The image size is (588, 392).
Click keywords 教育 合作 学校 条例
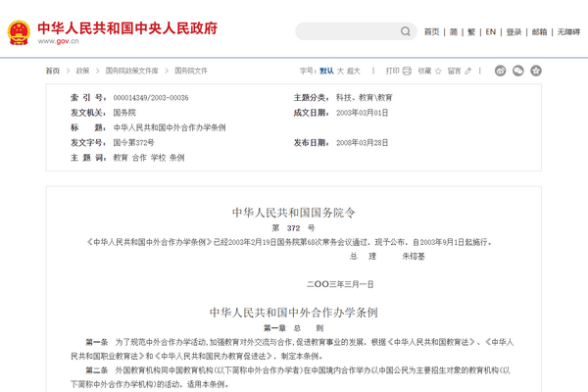click(x=149, y=158)
